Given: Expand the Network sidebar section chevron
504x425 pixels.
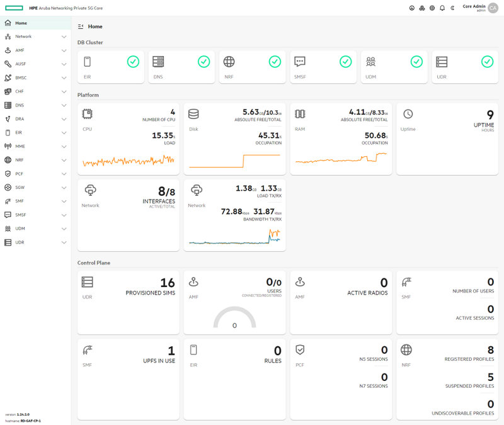Looking at the screenshot, I should (64, 37).
